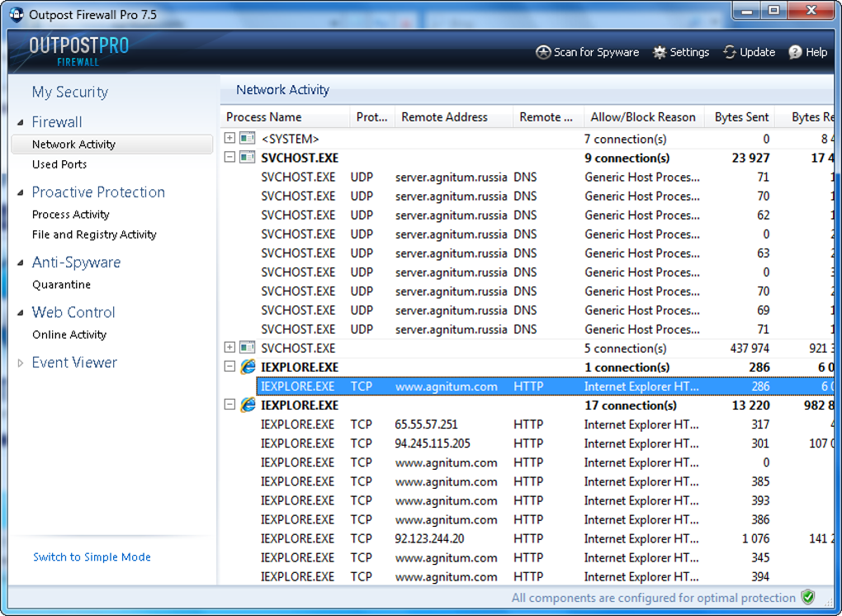Open My Security page
This screenshot has height=616, width=842.
click(70, 92)
